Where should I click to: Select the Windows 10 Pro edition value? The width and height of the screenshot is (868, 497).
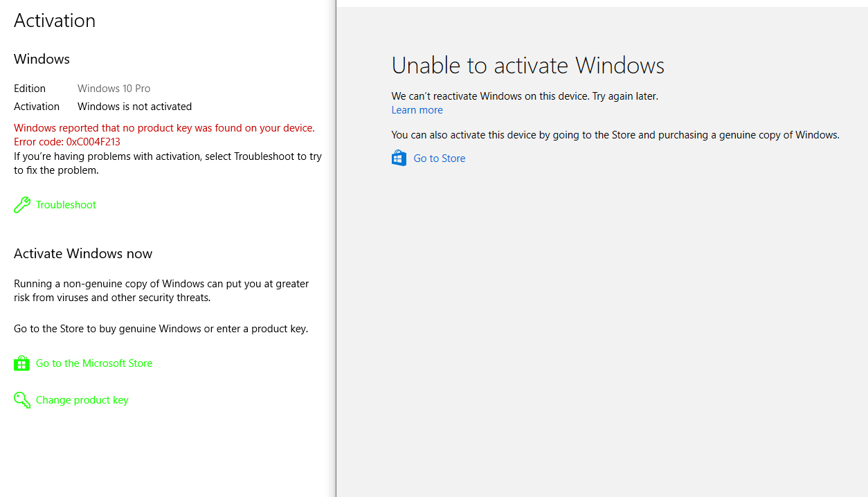114,89
